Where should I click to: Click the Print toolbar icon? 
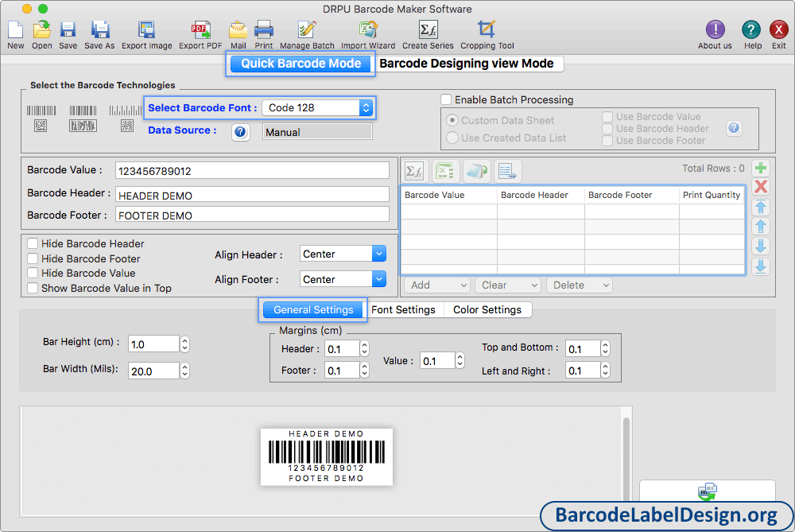264,30
